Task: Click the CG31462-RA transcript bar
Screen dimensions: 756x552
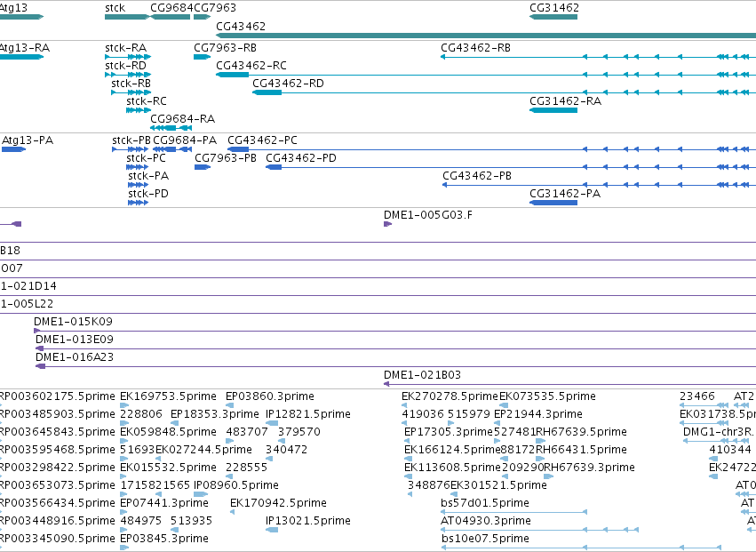Action: [x=553, y=110]
